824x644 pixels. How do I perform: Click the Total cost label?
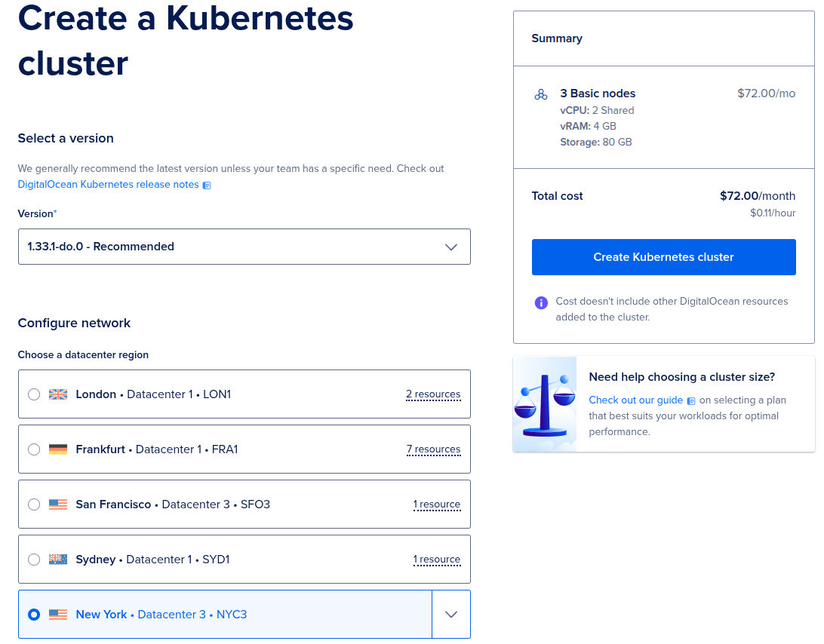pyautogui.click(x=557, y=196)
